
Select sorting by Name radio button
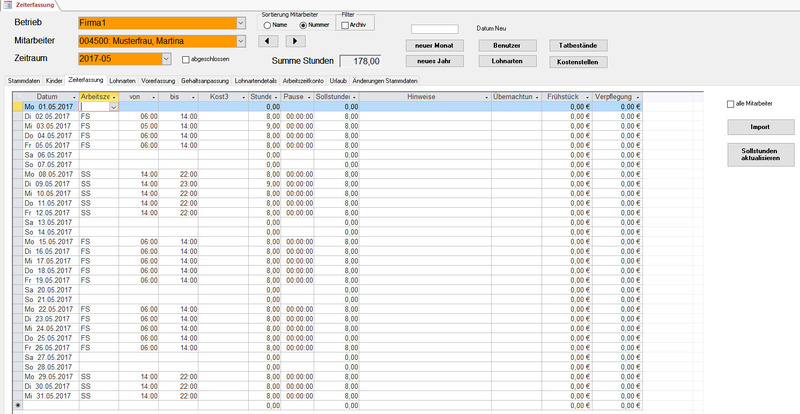(x=266, y=25)
